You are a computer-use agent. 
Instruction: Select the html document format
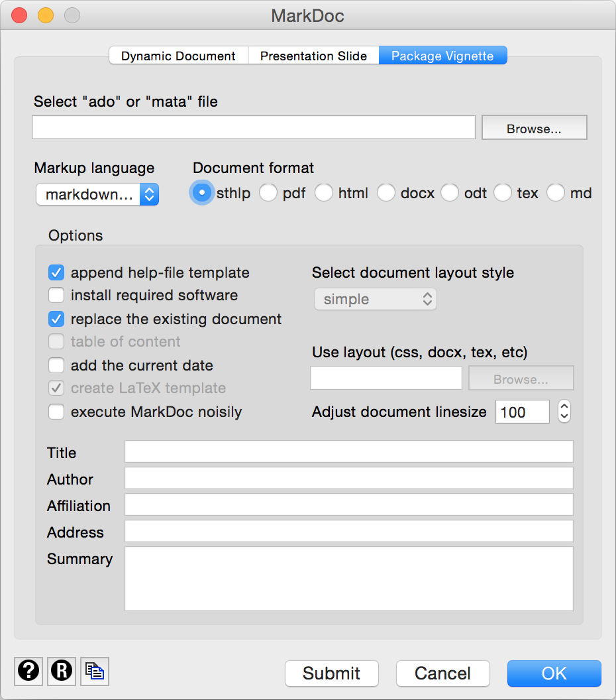point(324,193)
